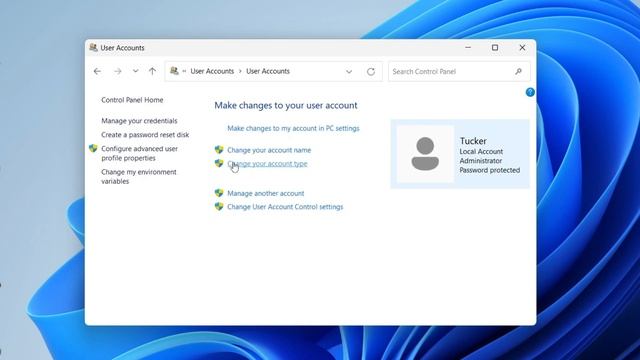Select the last User Accounts breadcrumb
This screenshot has width=640, height=360.
(268, 71)
